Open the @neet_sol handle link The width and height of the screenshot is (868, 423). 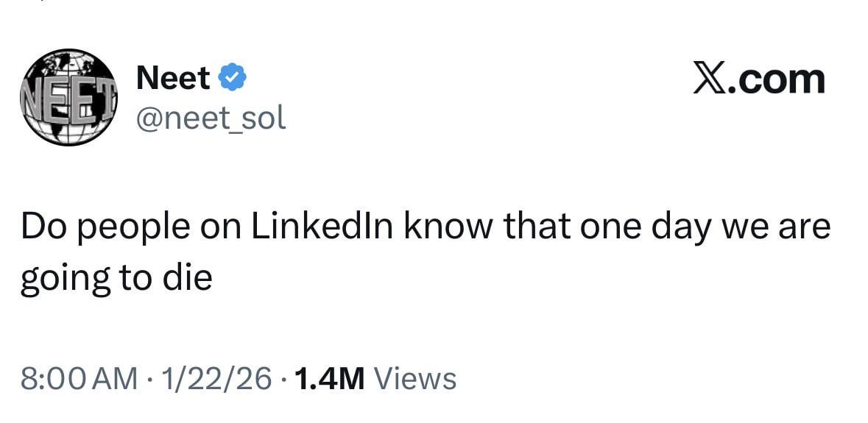tap(211, 117)
